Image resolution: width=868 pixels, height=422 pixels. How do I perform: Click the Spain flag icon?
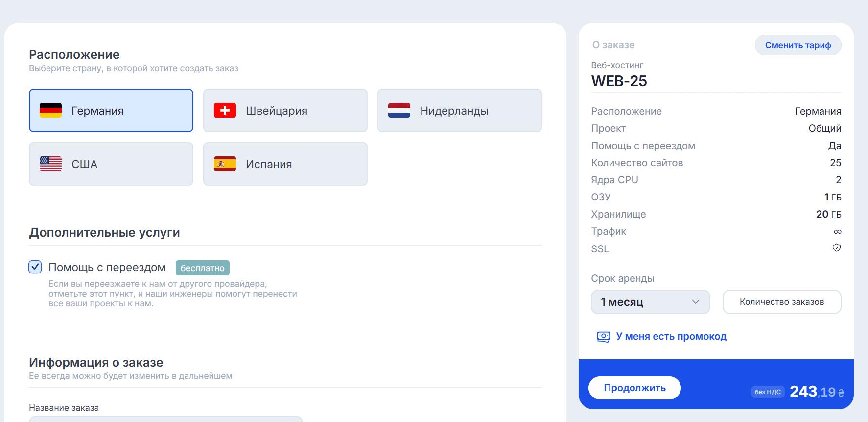point(225,164)
